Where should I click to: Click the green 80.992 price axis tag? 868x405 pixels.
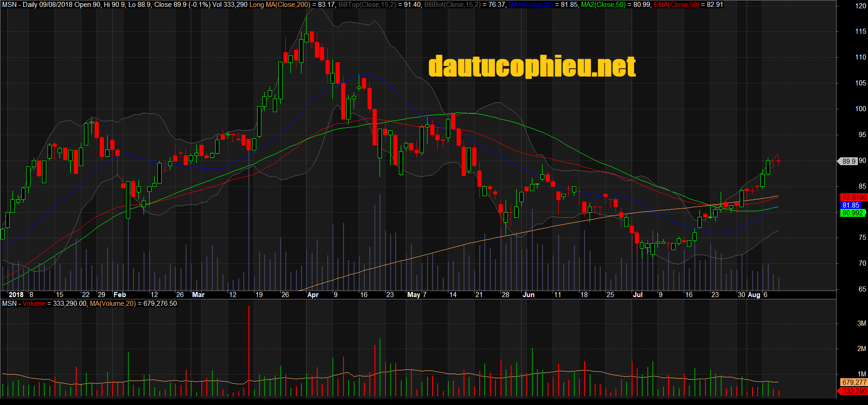tap(853, 213)
